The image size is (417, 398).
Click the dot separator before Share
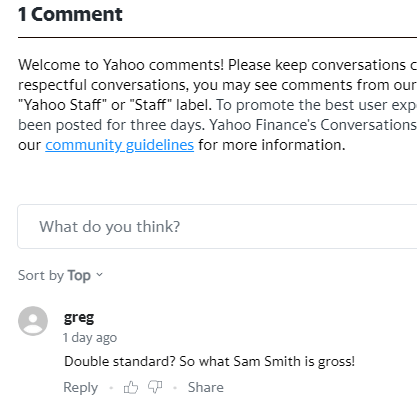click(175, 388)
